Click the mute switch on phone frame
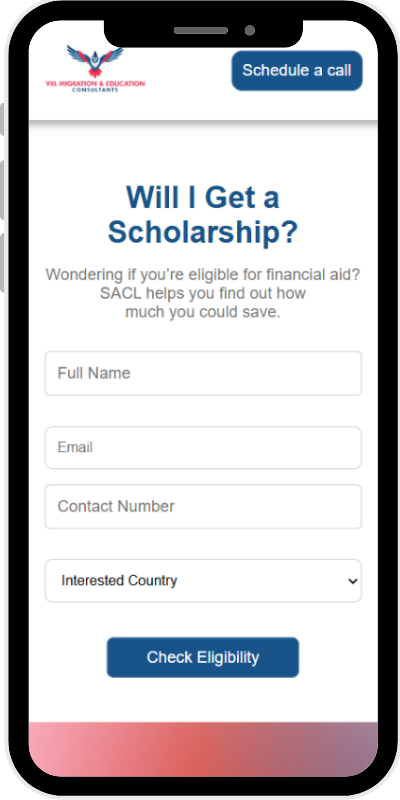400x800 pixels. click(x=2, y=119)
